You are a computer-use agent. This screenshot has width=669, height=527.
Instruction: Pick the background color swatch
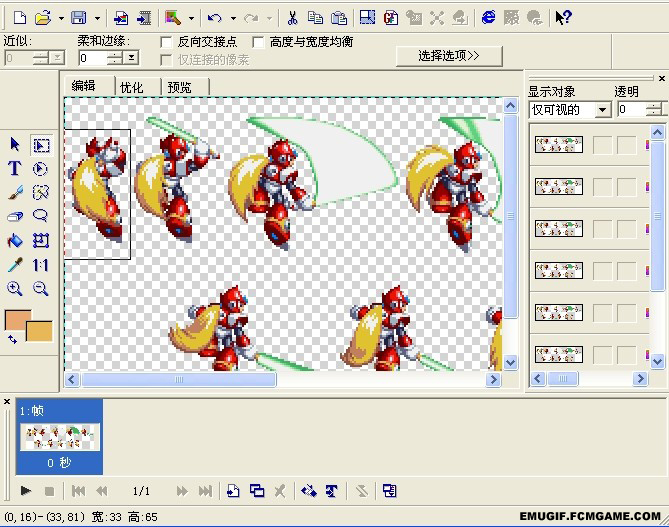point(41,332)
